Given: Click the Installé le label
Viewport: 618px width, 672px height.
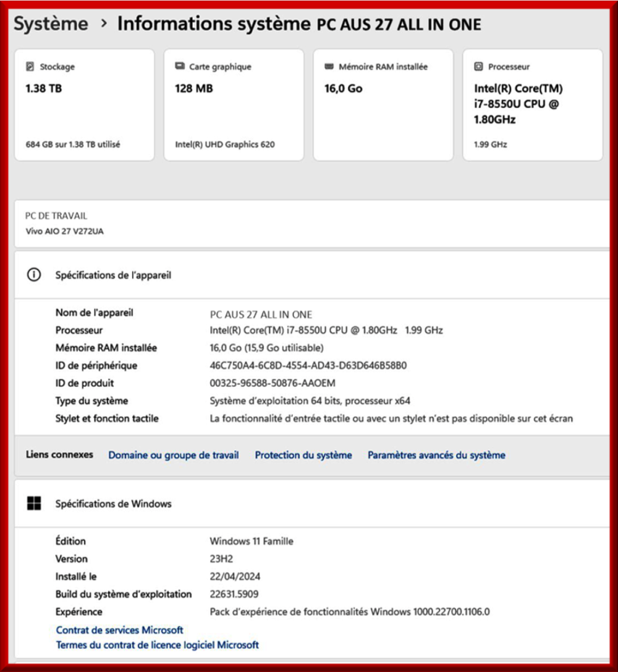Looking at the screenshot, I should [76, 576].
